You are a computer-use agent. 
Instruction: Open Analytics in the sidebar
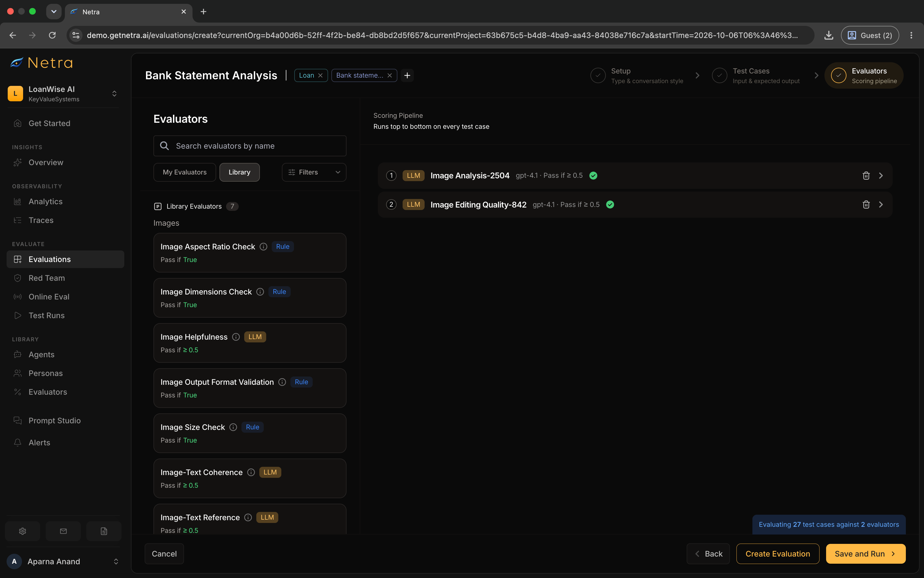tap(65, 201)
